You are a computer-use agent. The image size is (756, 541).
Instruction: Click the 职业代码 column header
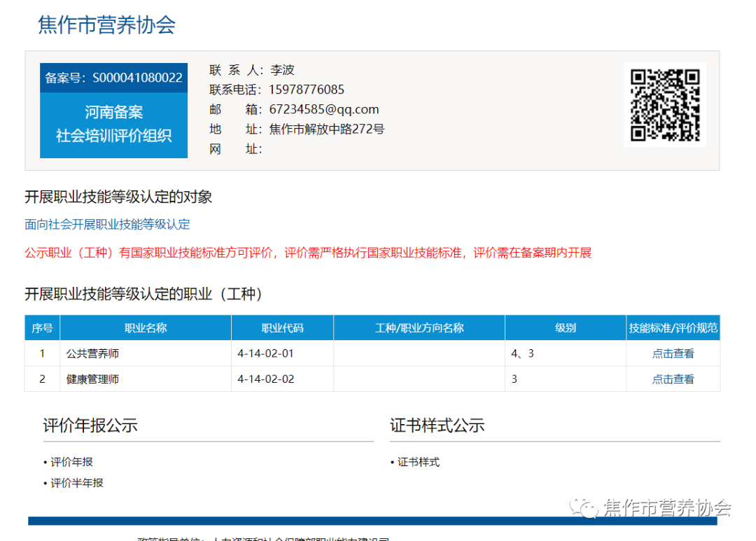pyautogui.click(x=283, y=328)
